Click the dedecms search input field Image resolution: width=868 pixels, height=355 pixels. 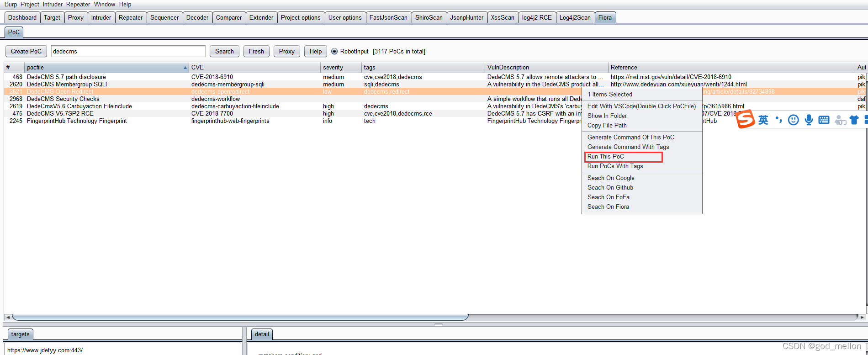[x=128, y=51]
